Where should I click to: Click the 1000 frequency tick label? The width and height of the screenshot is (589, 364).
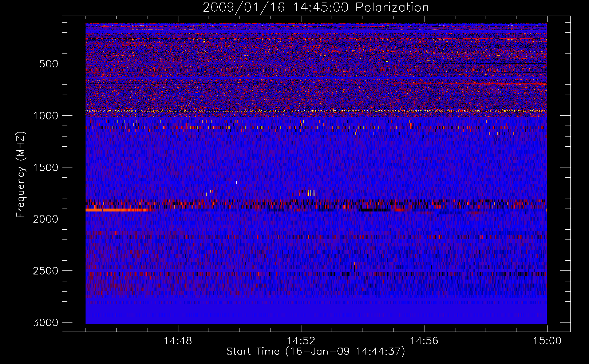[46, 116]
